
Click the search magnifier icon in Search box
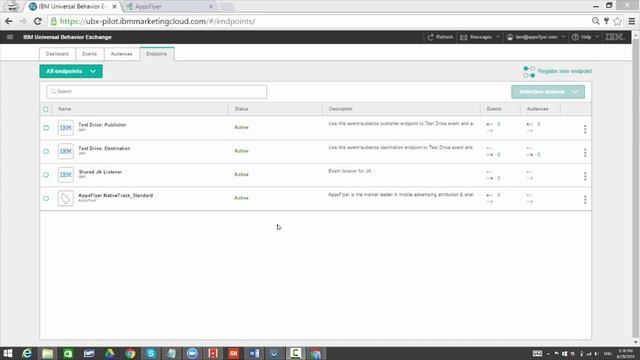(x=53, y=92)
